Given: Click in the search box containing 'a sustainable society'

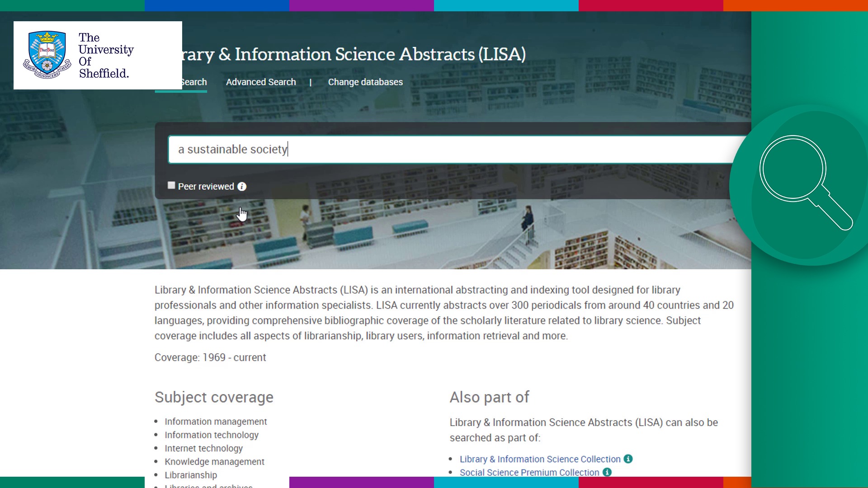Looking at the screenshot, I should pos(457,150).
